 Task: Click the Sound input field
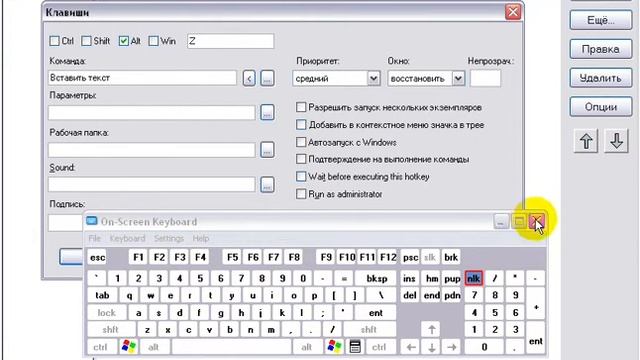pyautogui.click(x=152, y=184)
